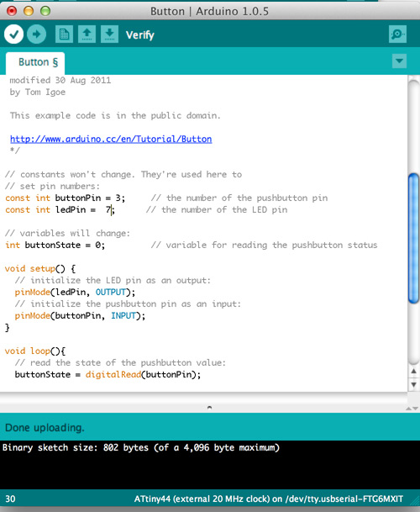Click the ATtiny44 board status text

[x=268, y=499]
